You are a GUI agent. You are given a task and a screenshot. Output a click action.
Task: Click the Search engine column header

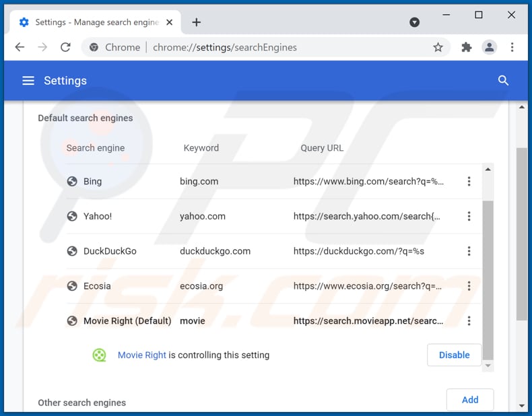[x=96, y=148]
